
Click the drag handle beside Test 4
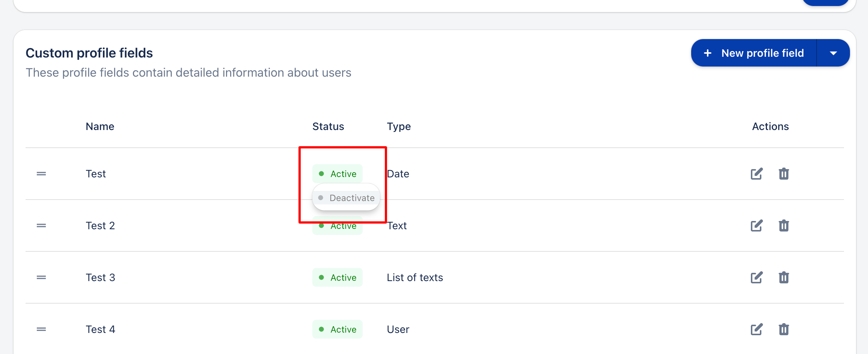point(41,329)
